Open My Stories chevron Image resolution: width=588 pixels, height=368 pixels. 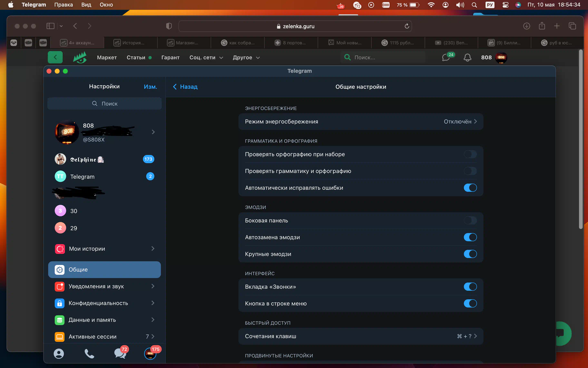153,248
